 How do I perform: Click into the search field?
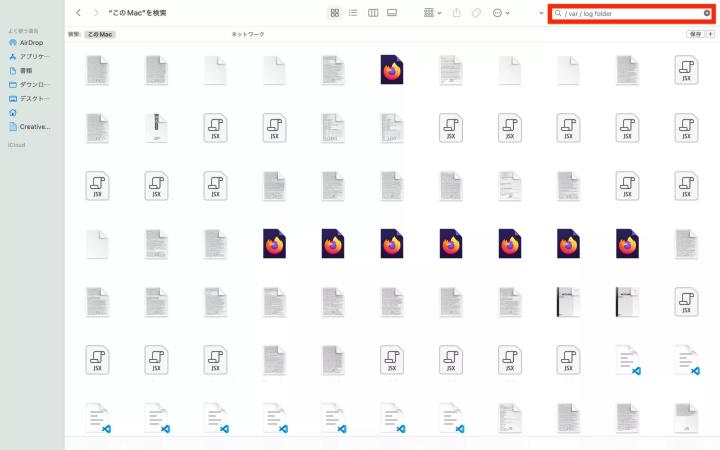(632, 13)
